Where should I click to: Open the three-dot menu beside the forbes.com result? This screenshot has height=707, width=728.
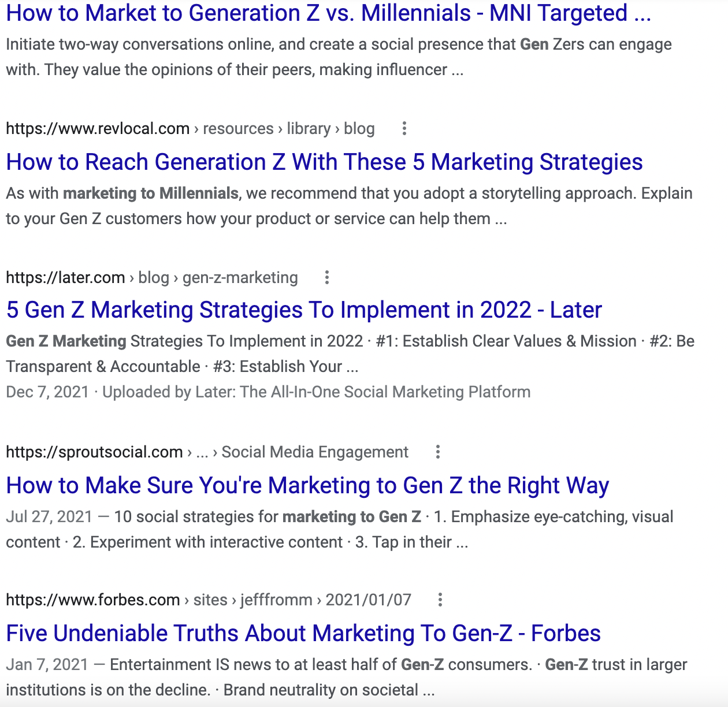pos(440,600)
